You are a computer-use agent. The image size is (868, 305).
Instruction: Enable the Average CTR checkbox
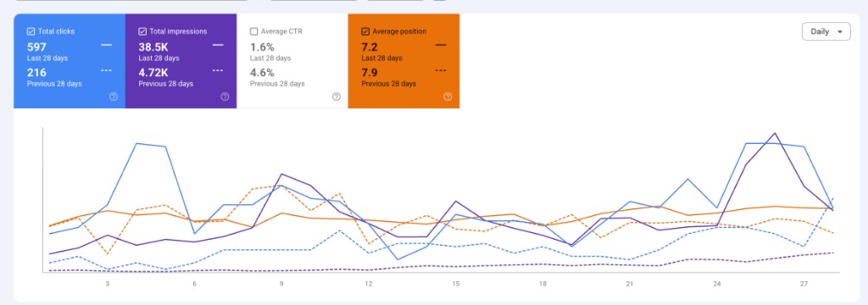[254, 31]
